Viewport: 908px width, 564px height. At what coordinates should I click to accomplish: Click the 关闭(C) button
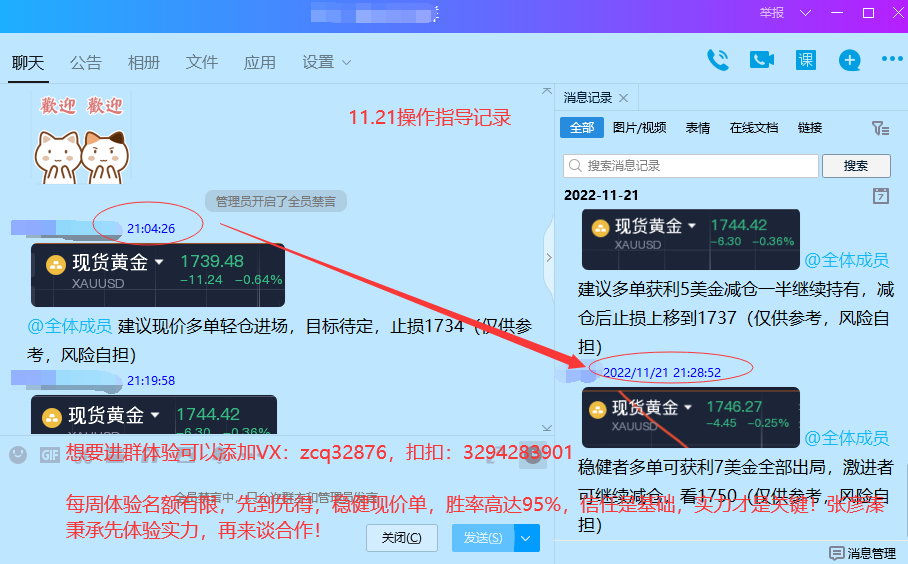(402, 538)
